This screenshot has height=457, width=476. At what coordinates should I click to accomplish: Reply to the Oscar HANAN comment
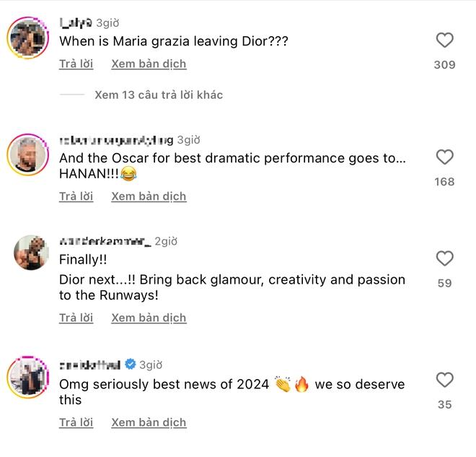tap(76, 196)
